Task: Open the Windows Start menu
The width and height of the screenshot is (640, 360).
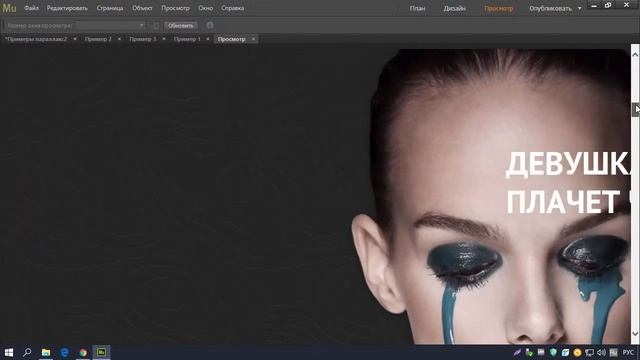Action: (9, 352)
